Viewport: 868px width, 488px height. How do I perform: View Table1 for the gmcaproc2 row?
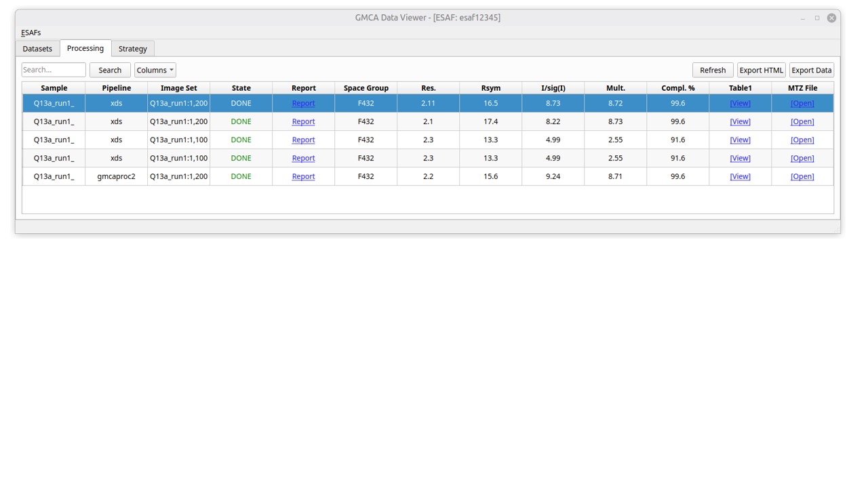740,176
